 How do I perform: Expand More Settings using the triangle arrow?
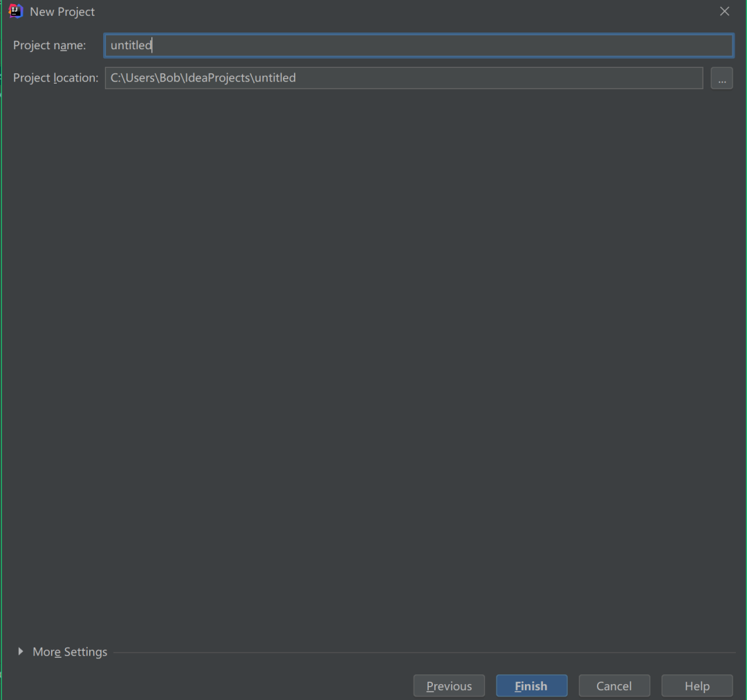tap(21, 652)
